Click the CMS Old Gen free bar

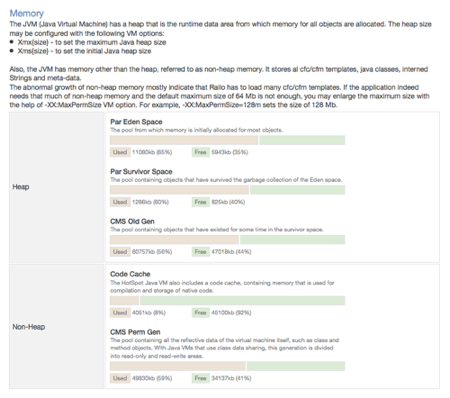coord(293,240)
